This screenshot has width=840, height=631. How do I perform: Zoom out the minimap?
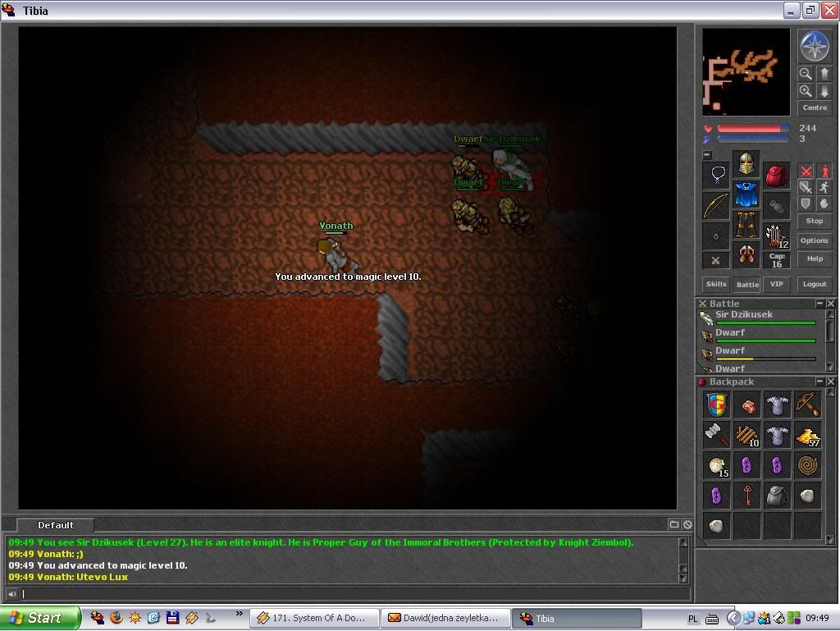[806, 73]
